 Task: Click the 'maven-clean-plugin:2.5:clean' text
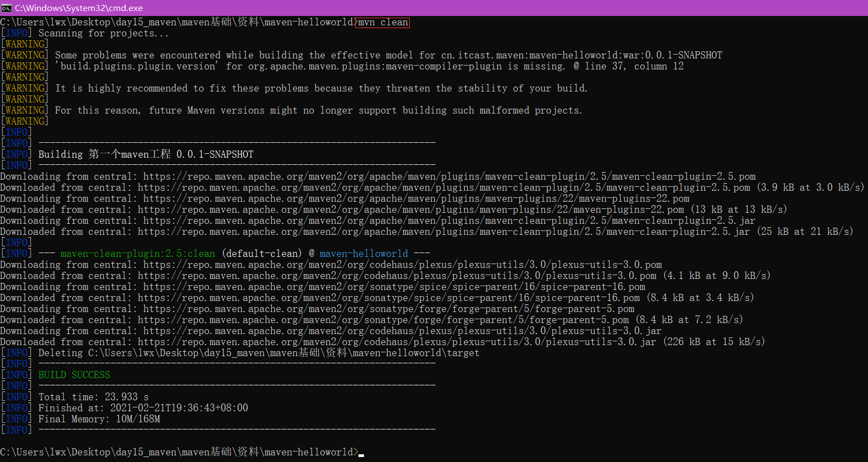pyautogui.click(x=138, y=254)
